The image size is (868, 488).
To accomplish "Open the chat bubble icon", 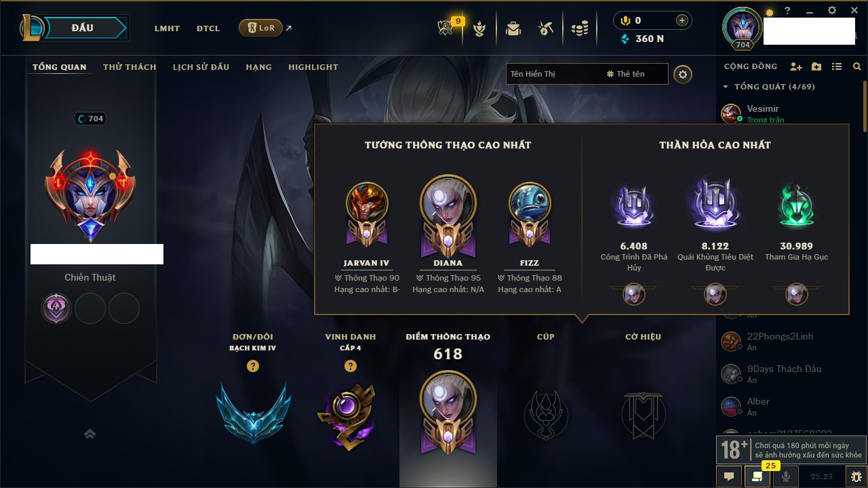I will coord(729,476).
